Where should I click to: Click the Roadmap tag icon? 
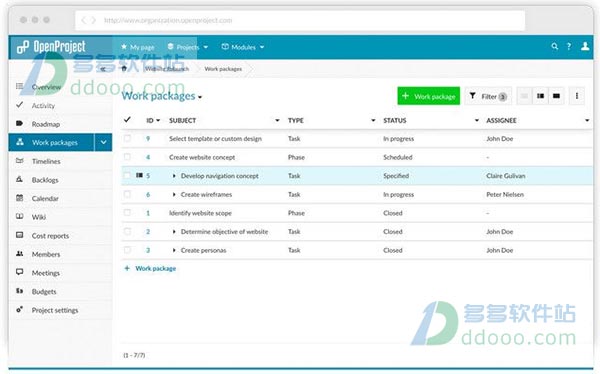point(20,123)
